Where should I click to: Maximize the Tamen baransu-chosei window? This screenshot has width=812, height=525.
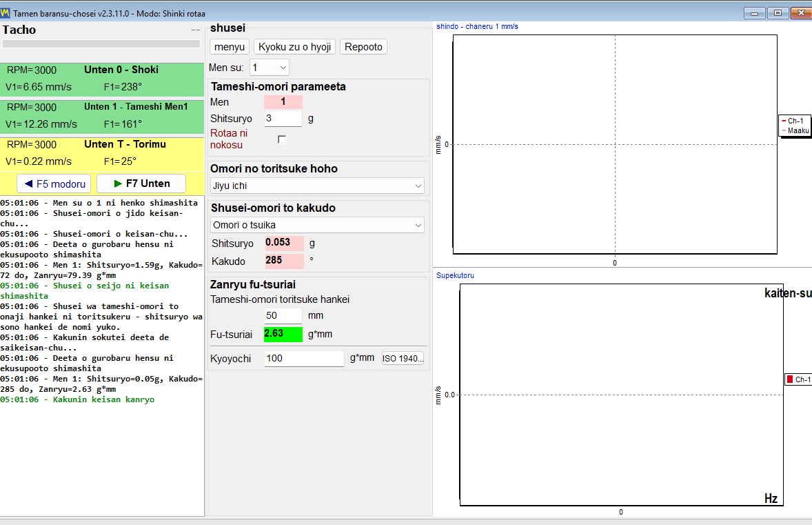point(778,13)
